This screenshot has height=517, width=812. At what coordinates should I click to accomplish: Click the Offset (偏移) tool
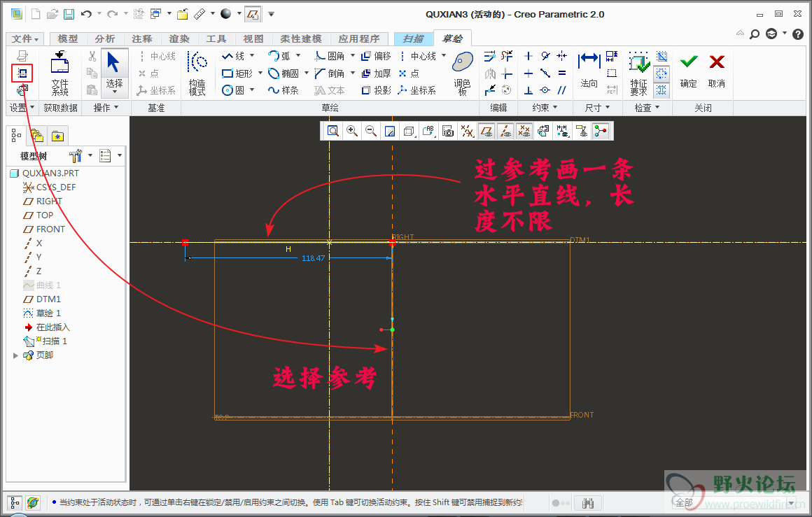click(x=376, y=56)
